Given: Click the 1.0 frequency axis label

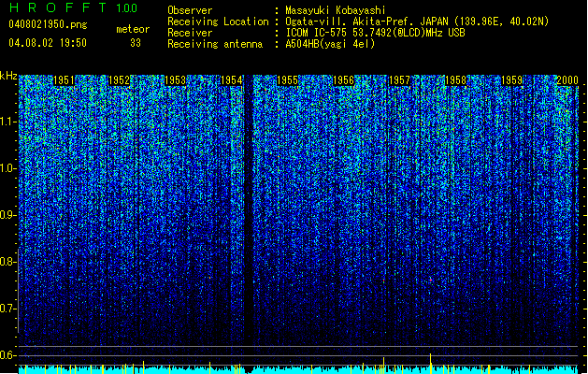Looking at the screenshot, I should 8,168.
